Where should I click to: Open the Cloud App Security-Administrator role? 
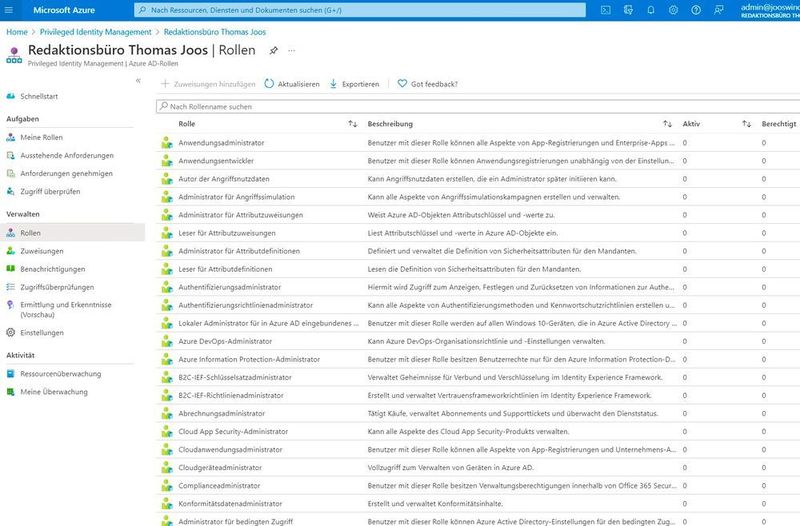click(x=233, y=432)
